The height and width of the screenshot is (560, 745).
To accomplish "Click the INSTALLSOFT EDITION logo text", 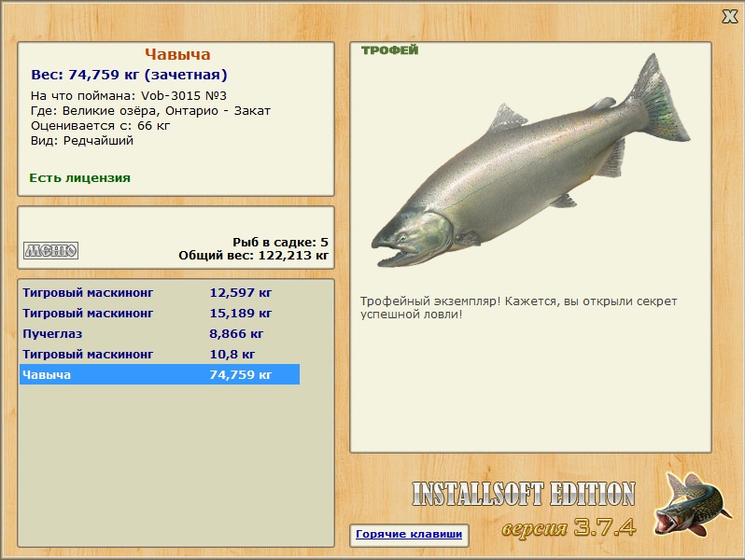I will pyautogui.click(x=523, y=494).
